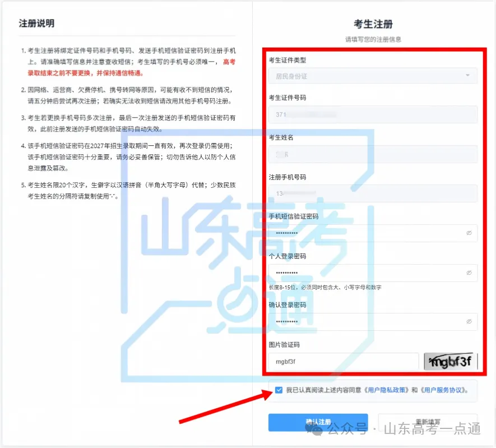
Task: Show the 手机短信验证密码 via eye icon
Action: click(469, 233)
